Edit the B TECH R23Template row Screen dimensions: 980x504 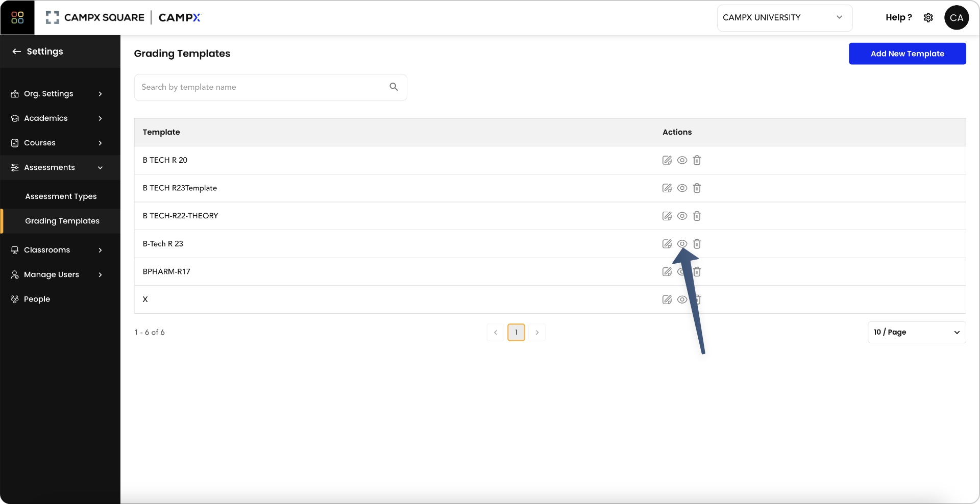pyautogui.click(x=667, y=188)
